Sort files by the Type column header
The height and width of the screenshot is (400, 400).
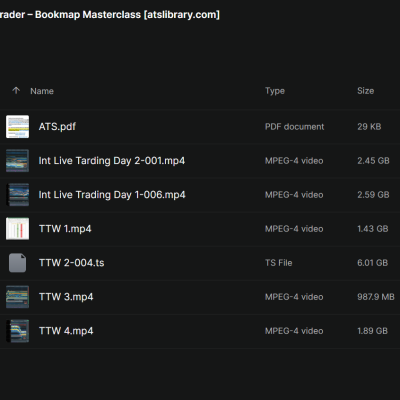[x=275, y=91]
